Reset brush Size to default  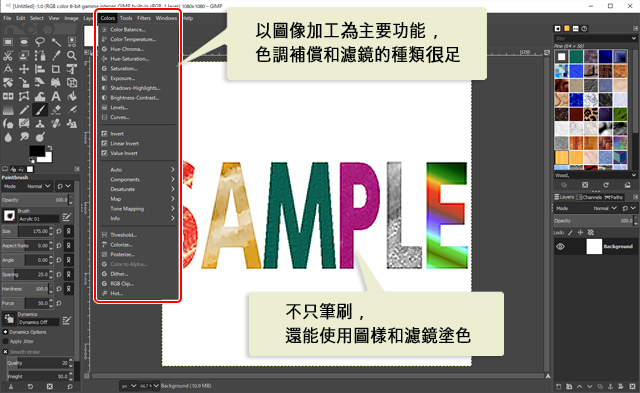tap(59, 231)
